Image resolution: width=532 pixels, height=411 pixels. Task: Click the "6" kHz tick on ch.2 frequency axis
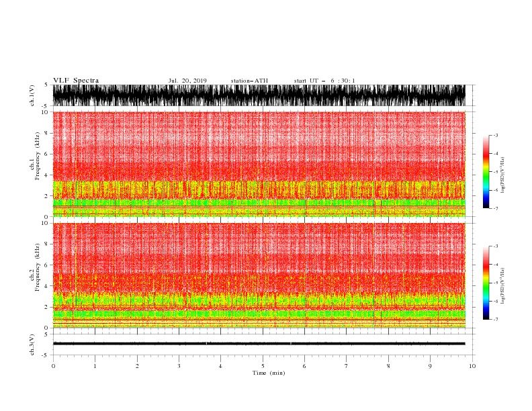tap(46, 265)
